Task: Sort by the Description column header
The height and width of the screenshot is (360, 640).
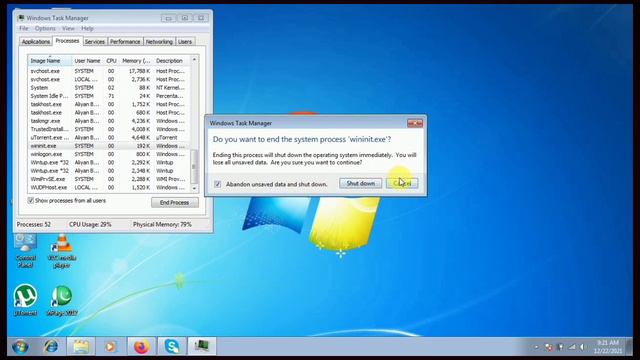Action: [x=171, y=60]
